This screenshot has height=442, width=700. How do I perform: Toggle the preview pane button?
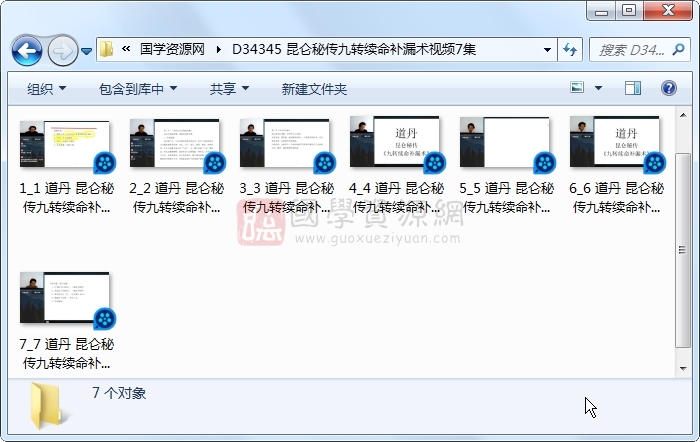pos(632,89)
